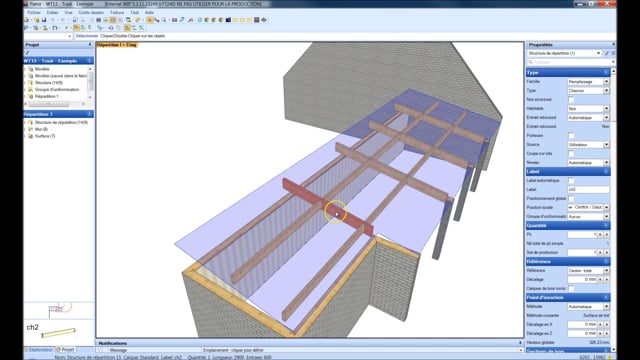This screenshot has height=360, width=640.
Task: Open the Outils dessin menu
Action: (91, 12)
